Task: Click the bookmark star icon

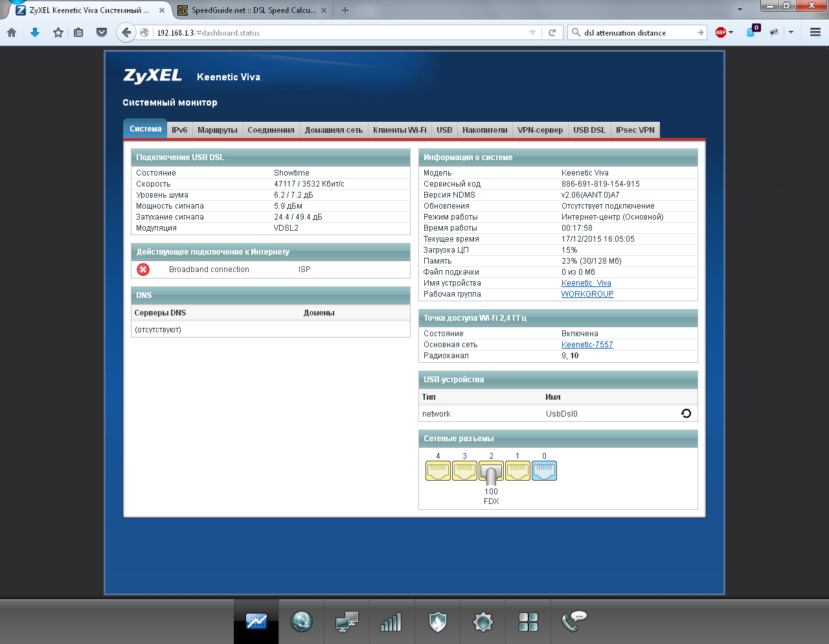Action: click(58, 32)
